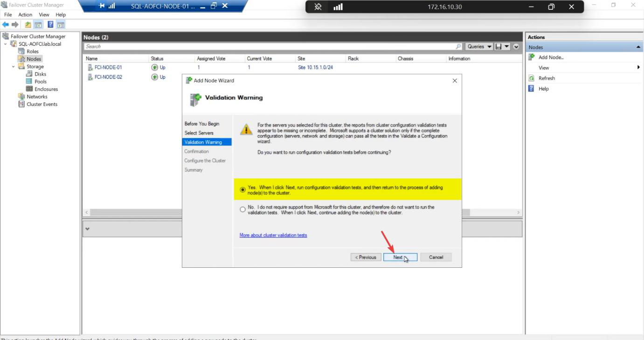Click the Up One Level folder icon

pos(28,25)
